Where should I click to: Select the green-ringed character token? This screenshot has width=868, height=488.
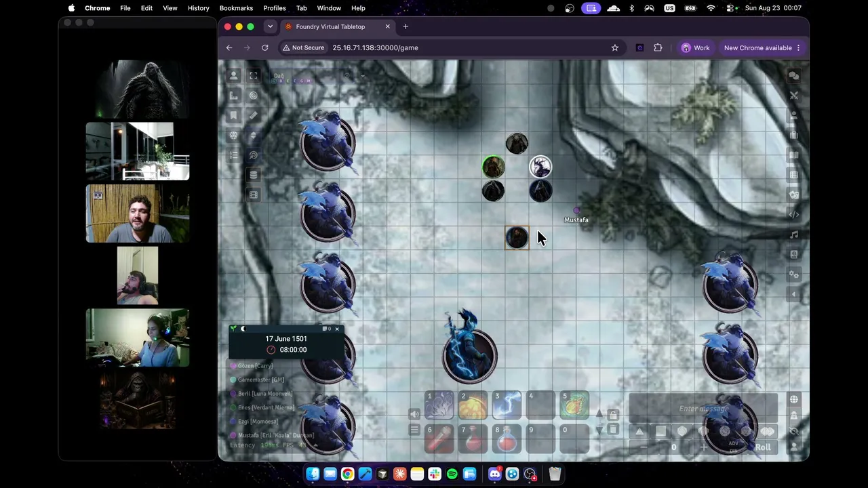(x=493, y=167)
